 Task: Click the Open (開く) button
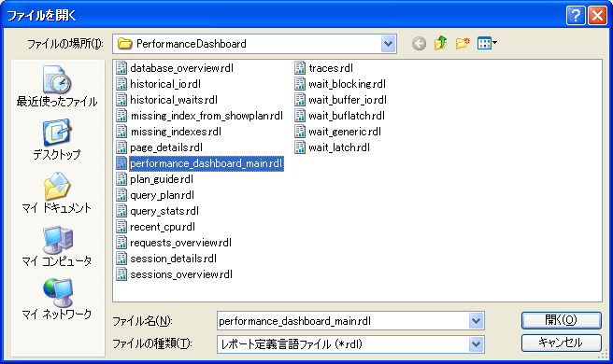[561, 320]
